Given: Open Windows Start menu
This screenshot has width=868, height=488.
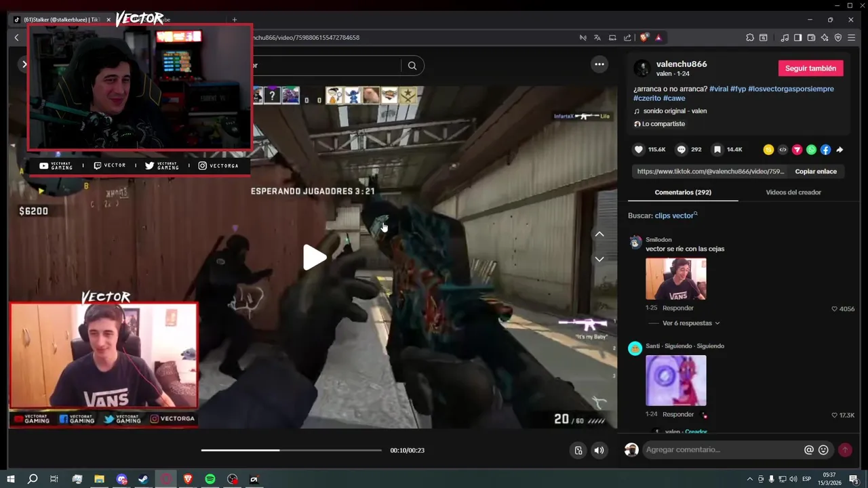Looking at the screenshot, I should 10,479.
